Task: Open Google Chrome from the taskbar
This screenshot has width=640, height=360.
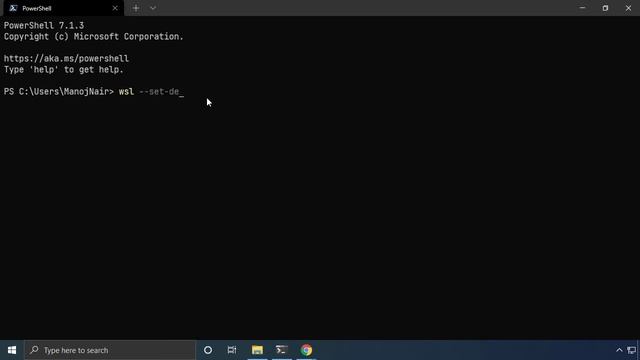Action: [306, 350]
